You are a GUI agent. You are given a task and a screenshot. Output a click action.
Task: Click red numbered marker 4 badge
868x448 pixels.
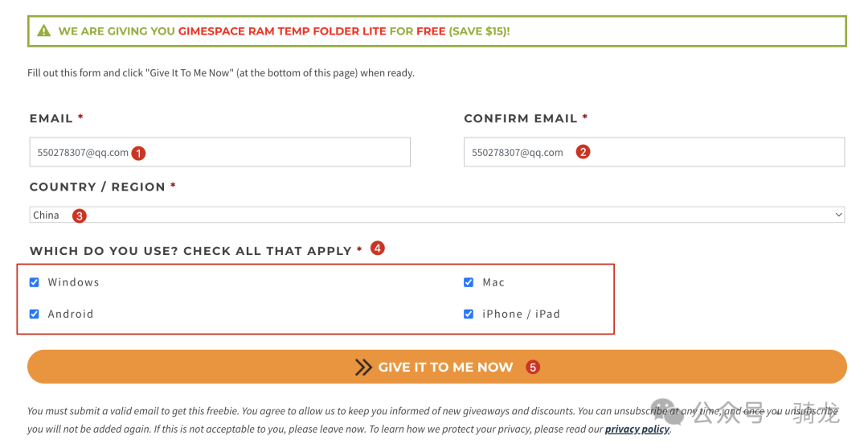click(x=378, y=248)
